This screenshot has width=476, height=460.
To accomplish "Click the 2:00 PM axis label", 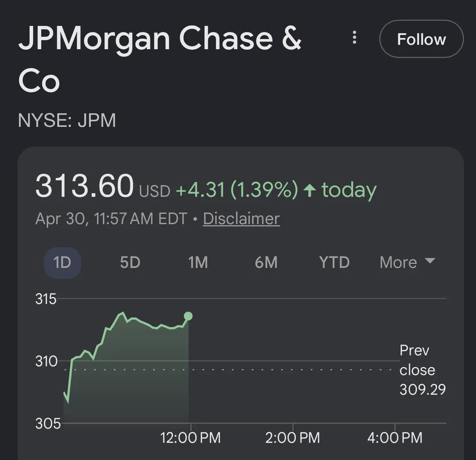I will pos(293,438).
